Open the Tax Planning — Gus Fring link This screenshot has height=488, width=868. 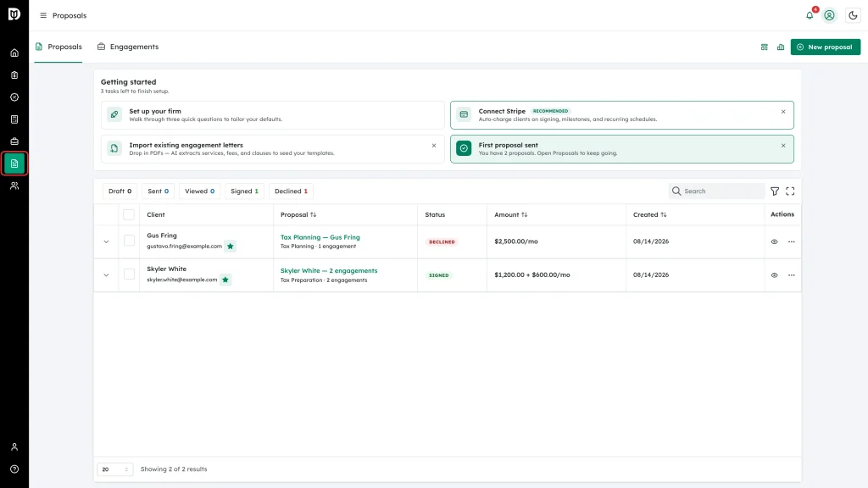click(320, 237)
